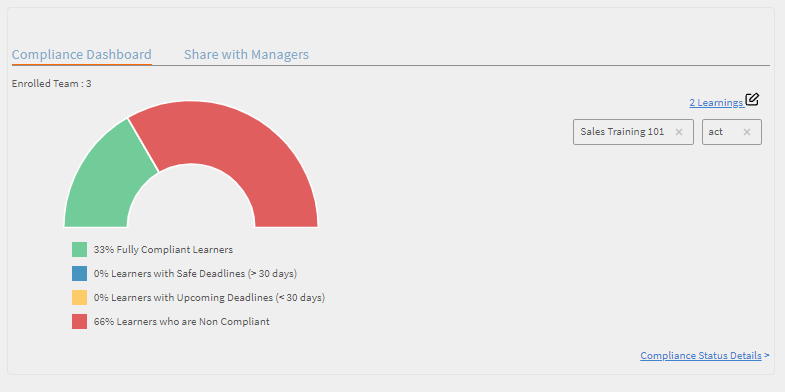Click '66% Learners who are Non Compliant' text
This screenshot has width=785, height=392.
pos(182,321)
